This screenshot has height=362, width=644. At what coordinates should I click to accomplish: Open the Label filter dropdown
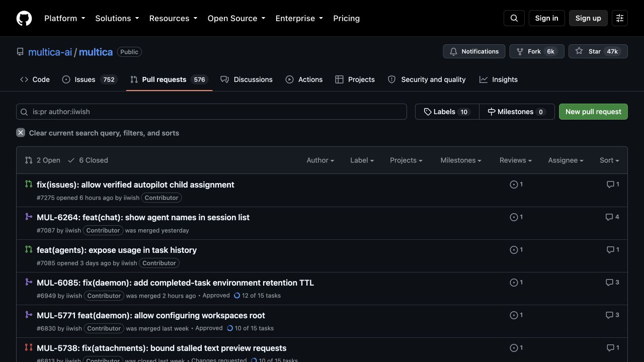[362, 160]
